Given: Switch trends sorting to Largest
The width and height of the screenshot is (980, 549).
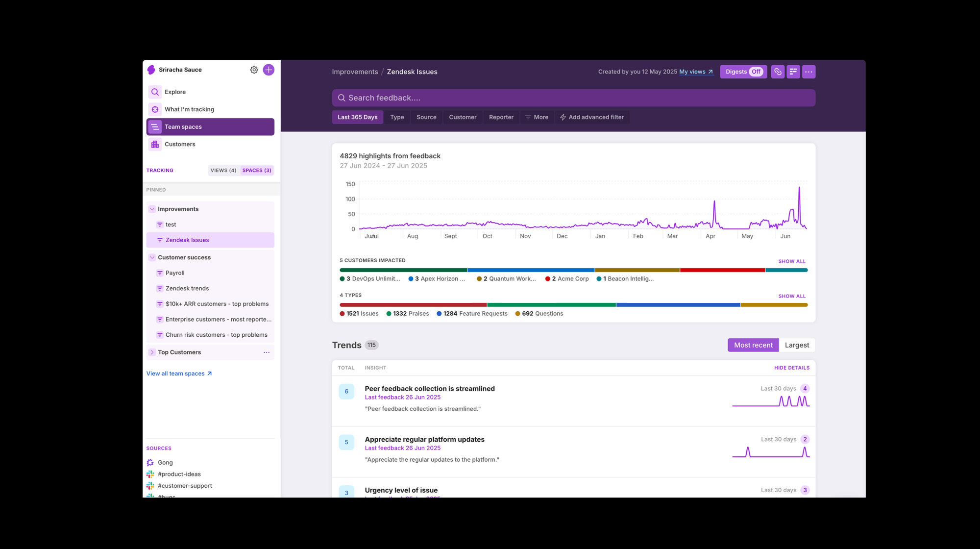Looking at the screenshot, I should point(796,345).
